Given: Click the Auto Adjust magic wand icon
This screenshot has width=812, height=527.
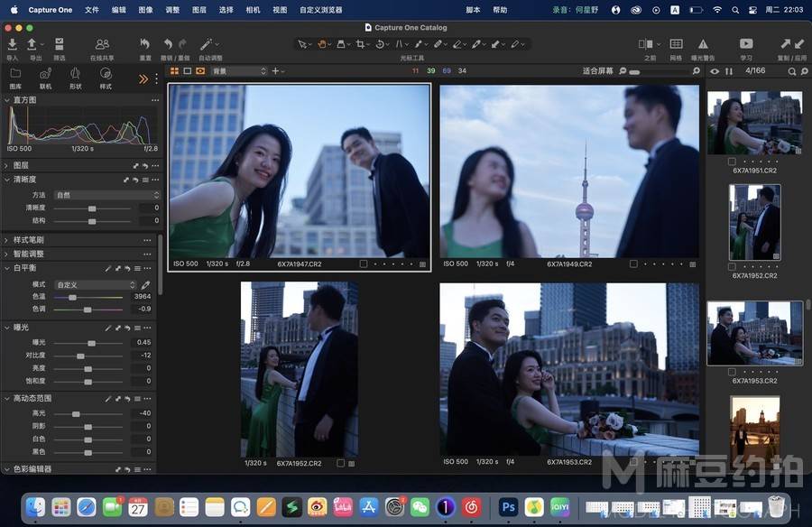Looking at the screenshot, I should click(x=207, y=44).
